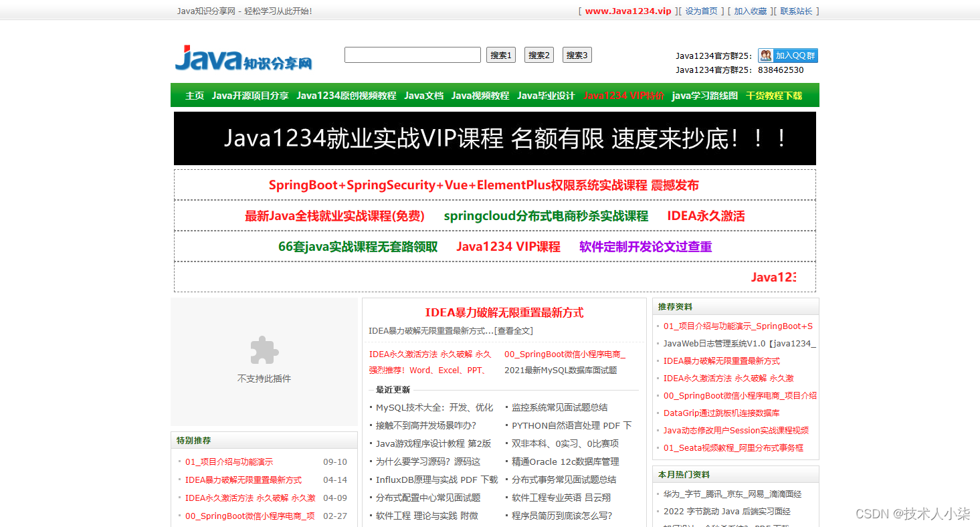Screen dimensions: 980x527
Task: Open IDEA永久激活方法 link in center column
Action: tap(430, 354)
